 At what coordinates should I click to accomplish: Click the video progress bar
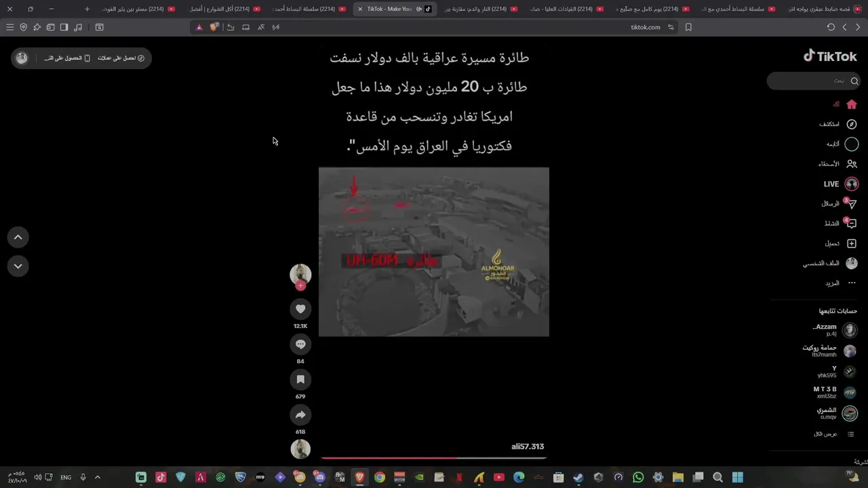pos(433,458)
